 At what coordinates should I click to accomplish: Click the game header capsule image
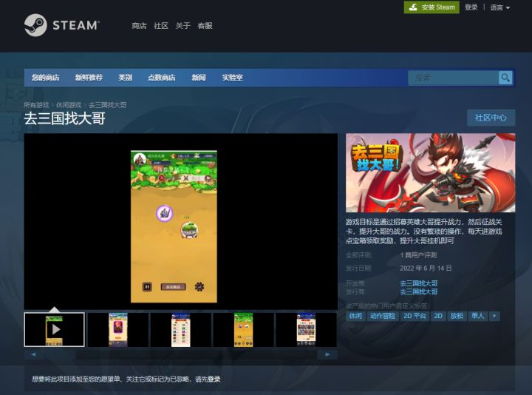tap(430, 172)
